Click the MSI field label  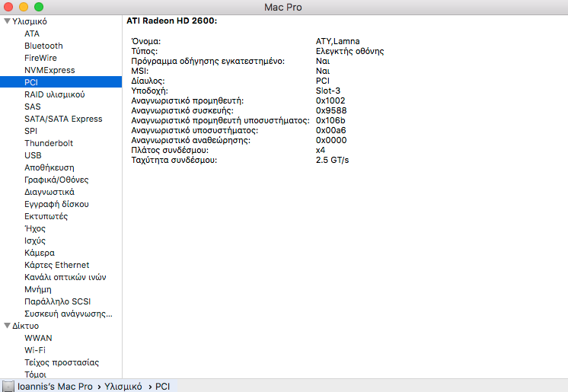coord(140,71)
